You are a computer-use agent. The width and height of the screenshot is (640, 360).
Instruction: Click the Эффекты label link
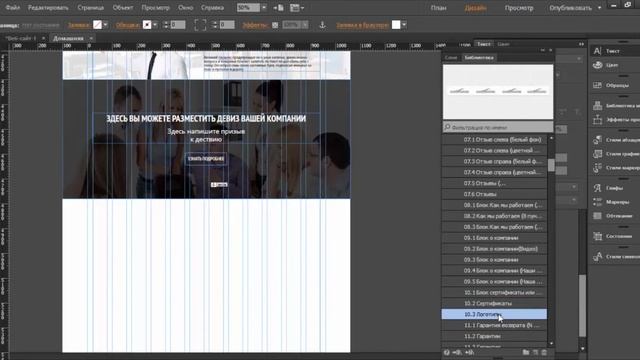[x=255, y=25]
